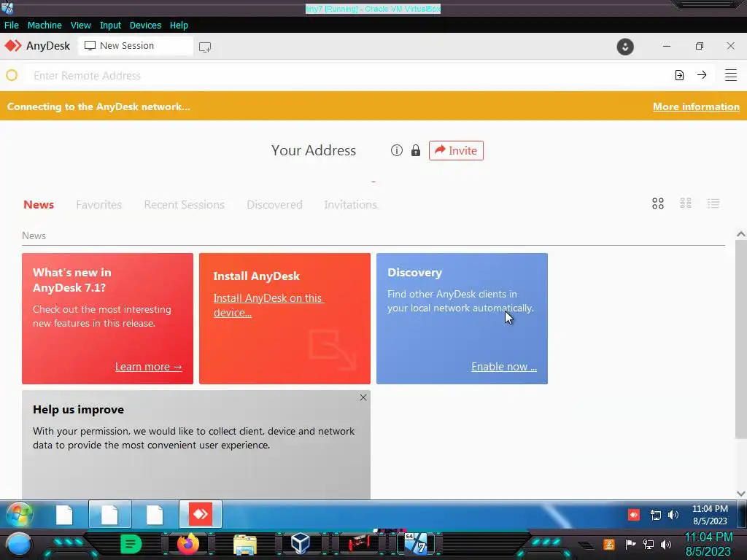The width and height of the screenshot is (747, 560).
Task: Click the What's new in AnyDesk 7.1 card
Action: point(108,319)
